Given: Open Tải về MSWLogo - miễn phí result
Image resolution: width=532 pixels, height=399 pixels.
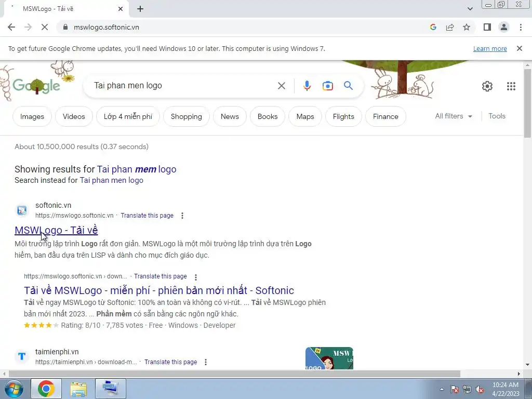Looking at the screenshot, I should coord(159,290).
